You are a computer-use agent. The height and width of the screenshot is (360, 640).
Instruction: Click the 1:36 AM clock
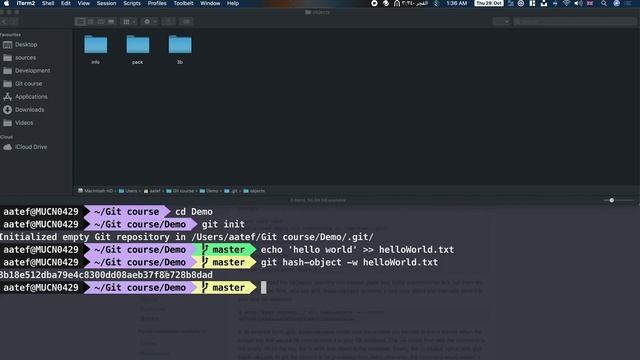point(457,3)
